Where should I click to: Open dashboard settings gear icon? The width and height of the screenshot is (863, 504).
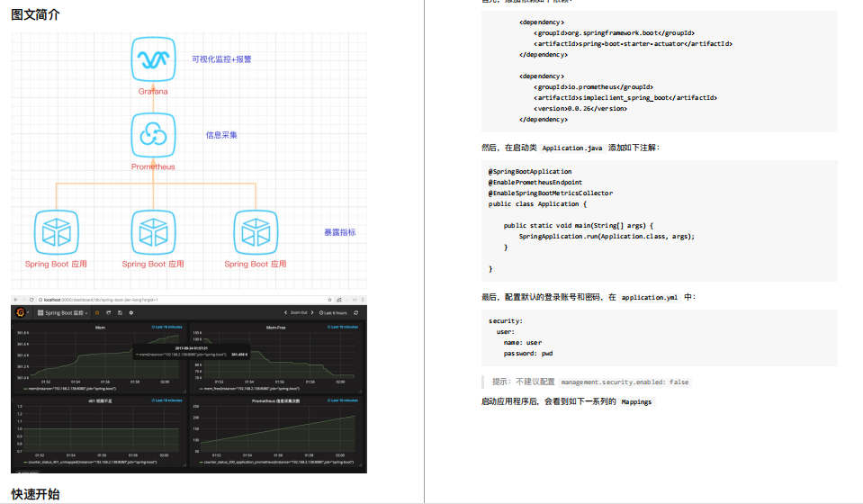pyautogui.click(x=131, y=312)
